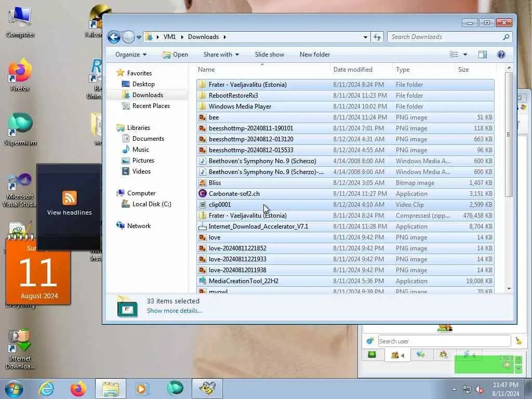Click the Explorer forward arrow button
This screenshot has height=399, width=532.
128,37
